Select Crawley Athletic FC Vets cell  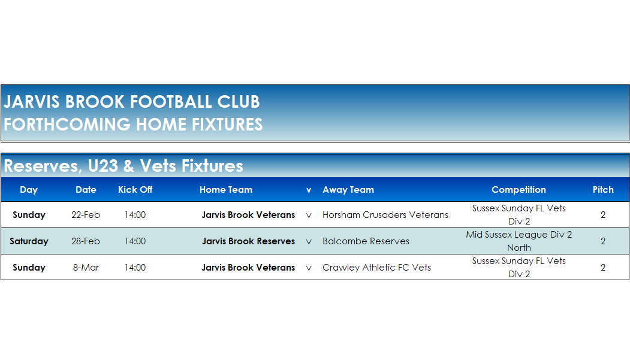(376, 268)
